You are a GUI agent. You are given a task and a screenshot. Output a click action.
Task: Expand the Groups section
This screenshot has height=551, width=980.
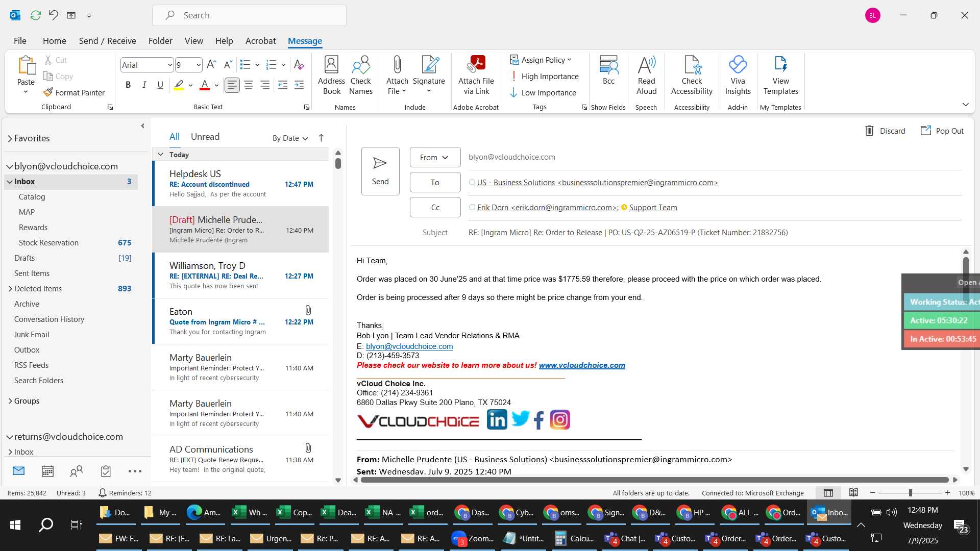coord(10,401)
